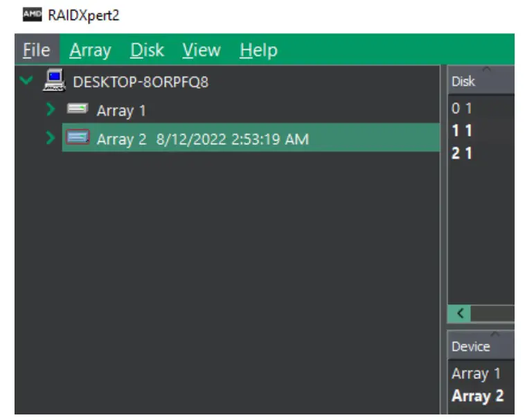This screenshot has width=525, height=420.
Task: Select Array 2 timestamp row in tree
Action: 202,139
